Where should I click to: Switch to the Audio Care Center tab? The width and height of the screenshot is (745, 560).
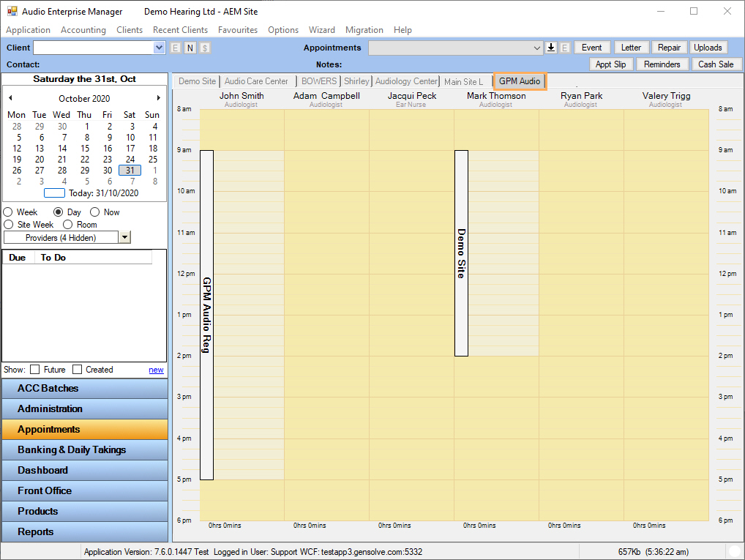257,81
